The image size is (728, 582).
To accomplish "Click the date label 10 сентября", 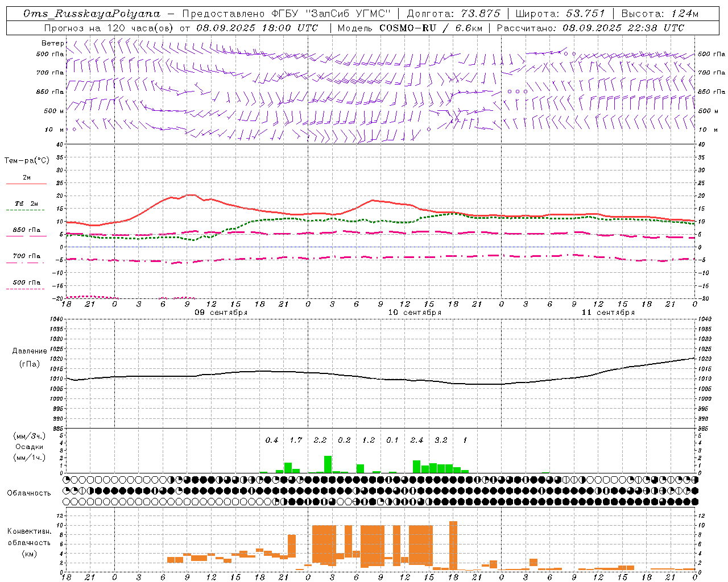I will [x=415, y=313].
